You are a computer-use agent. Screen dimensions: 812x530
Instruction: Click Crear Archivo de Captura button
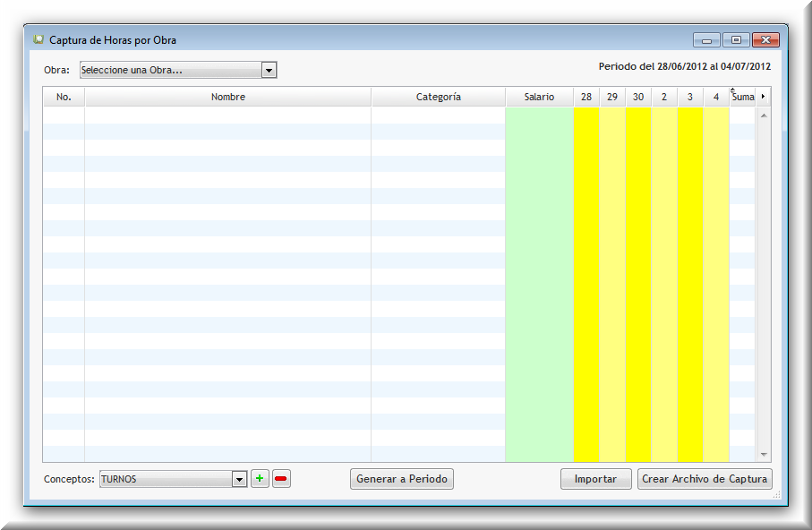tap(705, 479)
